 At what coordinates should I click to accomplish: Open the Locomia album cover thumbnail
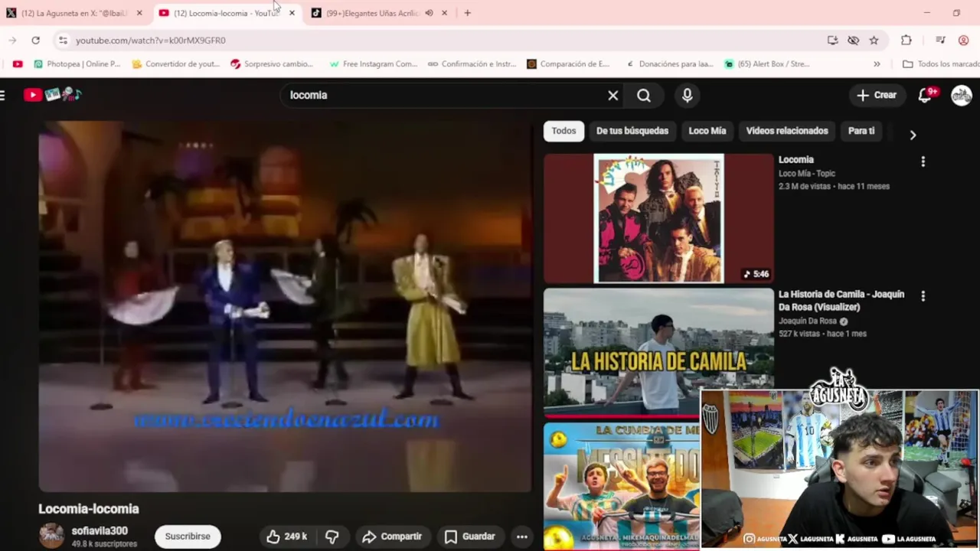click(658, 219)
